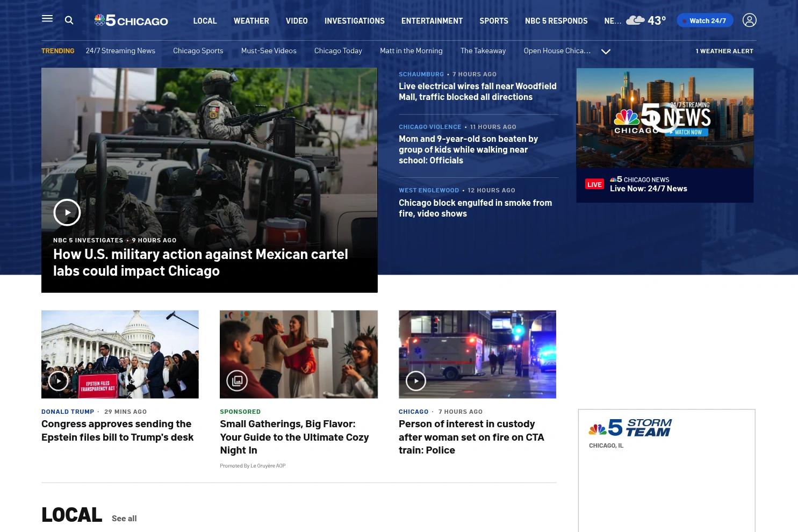798x532 pixels.
Task: Open the Donald Trump category label
Action: point(68,412)
